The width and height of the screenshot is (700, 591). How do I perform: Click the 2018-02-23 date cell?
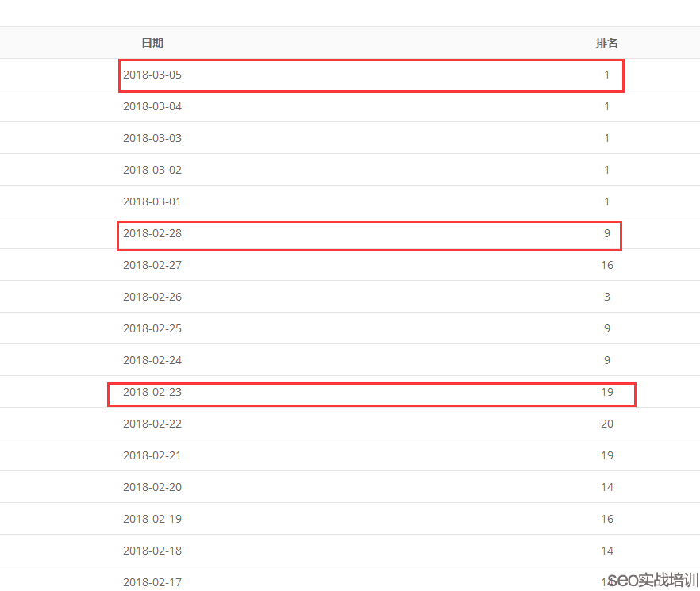click(x=152, y=392)
